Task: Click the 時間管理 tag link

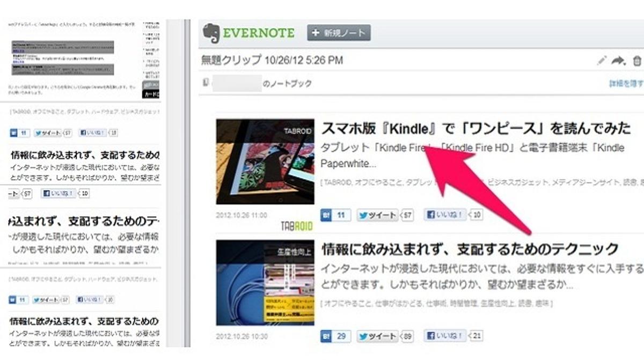Action: coord(464,304)
